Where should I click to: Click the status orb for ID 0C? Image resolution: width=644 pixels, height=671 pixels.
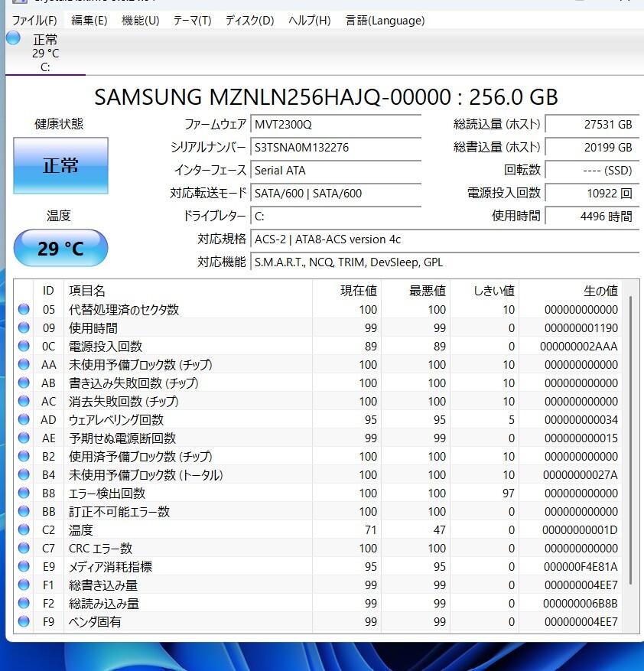click(24, 346)
